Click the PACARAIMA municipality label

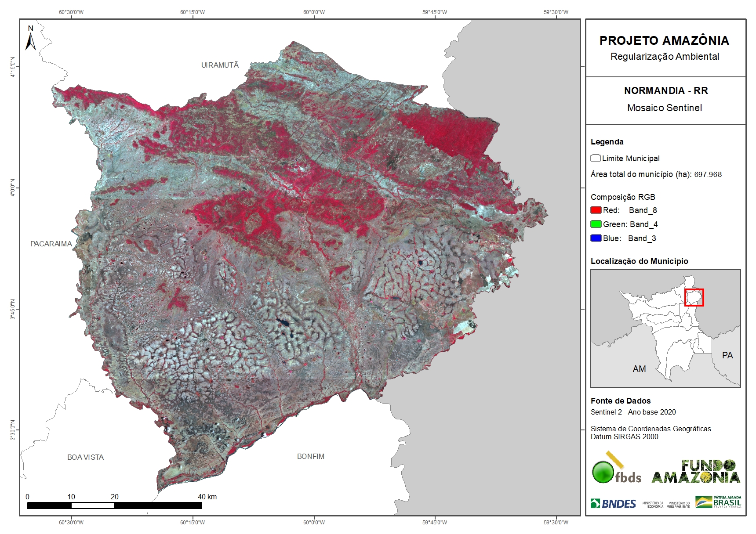coord(51,244)
